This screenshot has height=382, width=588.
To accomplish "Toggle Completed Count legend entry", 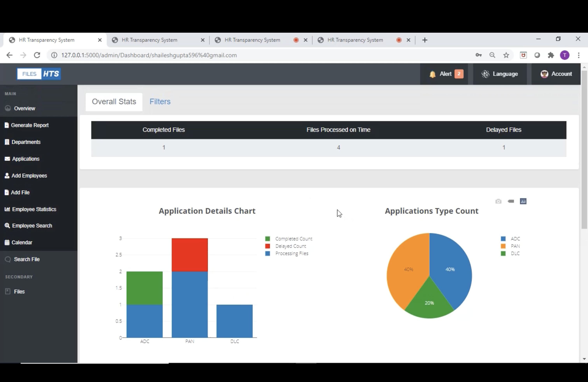I will (x=289, y=239).
